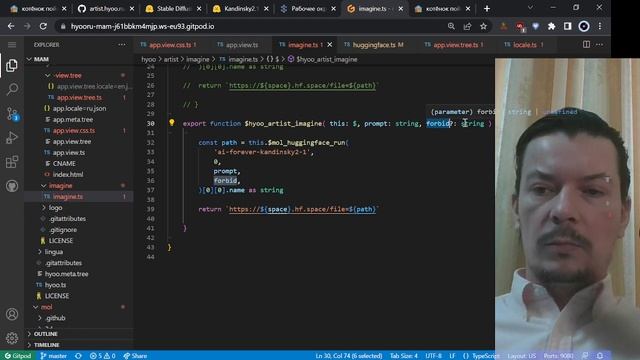This screenshot has height=360, width=640.
Task: Click the master branch indicator
Action: click(53, 356)
